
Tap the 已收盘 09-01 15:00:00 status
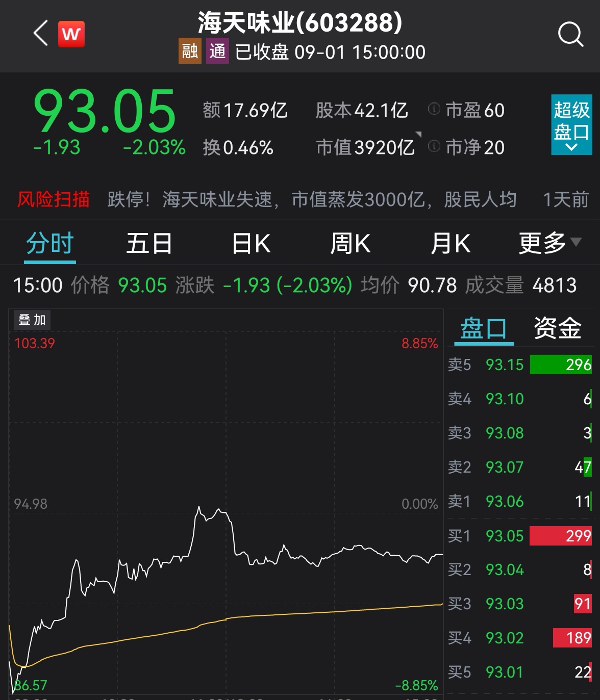coord(330,52)
